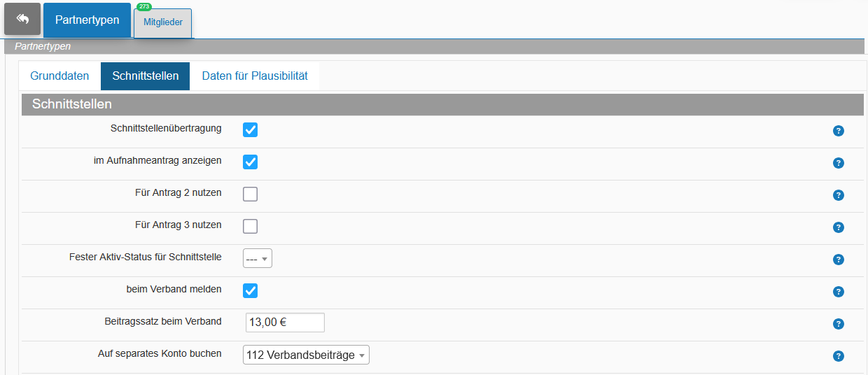Expand the 112 Verbandsbeiträge account dropdown
Screen dimensions: 868x375
point(306,355)
